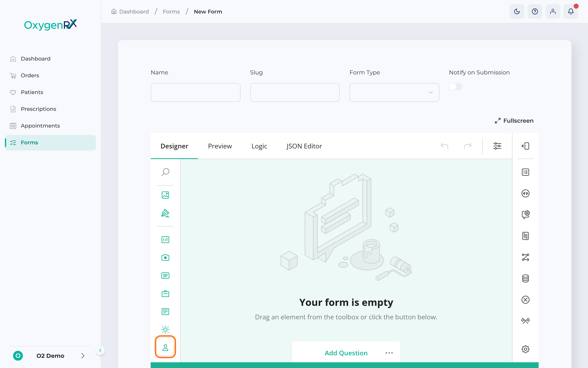This screenshot has height=368, width=588.
Task: Toggle Notify on Submission switch
Action: (x=455, y=87)
